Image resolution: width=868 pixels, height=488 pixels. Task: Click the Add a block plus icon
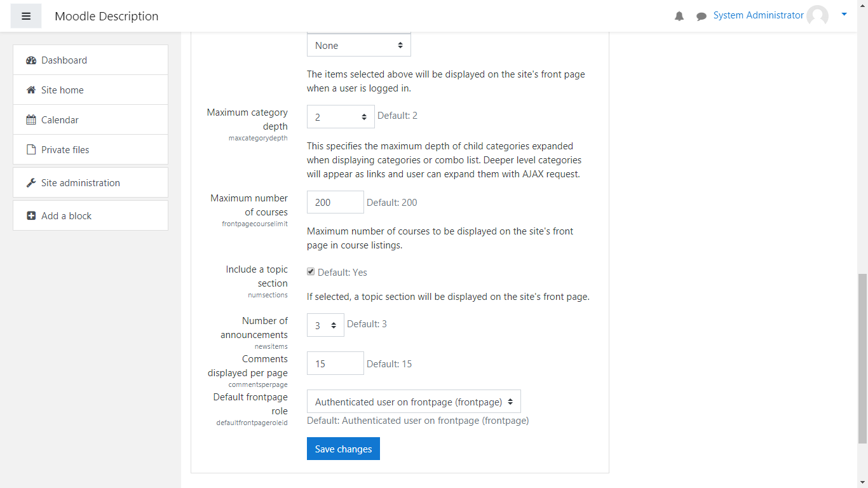pos(31,216)
